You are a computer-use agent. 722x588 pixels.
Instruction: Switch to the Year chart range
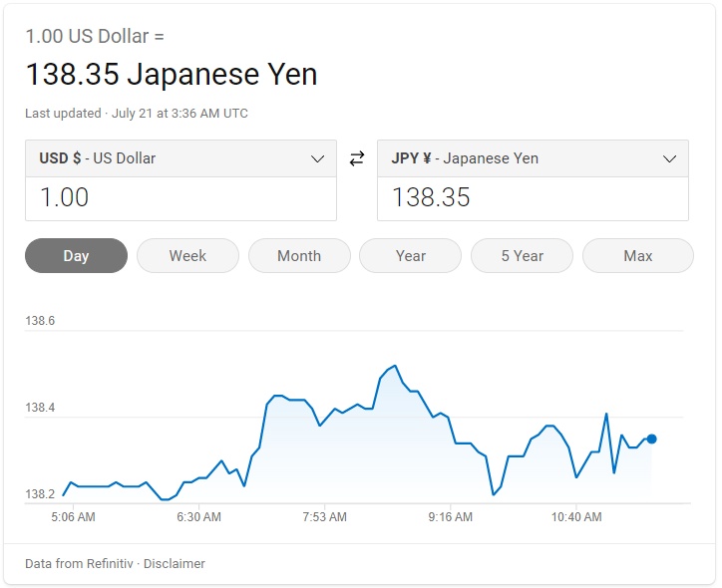[411, 255]
